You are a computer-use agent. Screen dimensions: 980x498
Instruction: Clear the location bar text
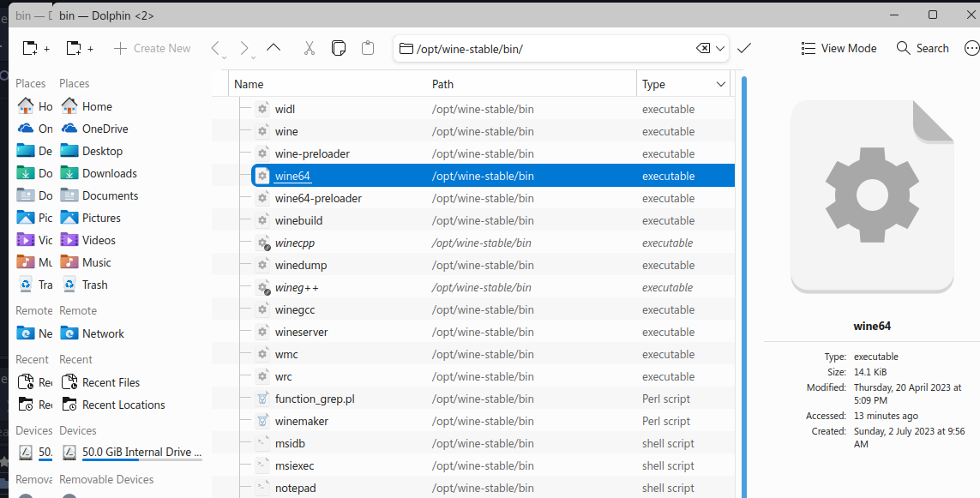point(702,48)
